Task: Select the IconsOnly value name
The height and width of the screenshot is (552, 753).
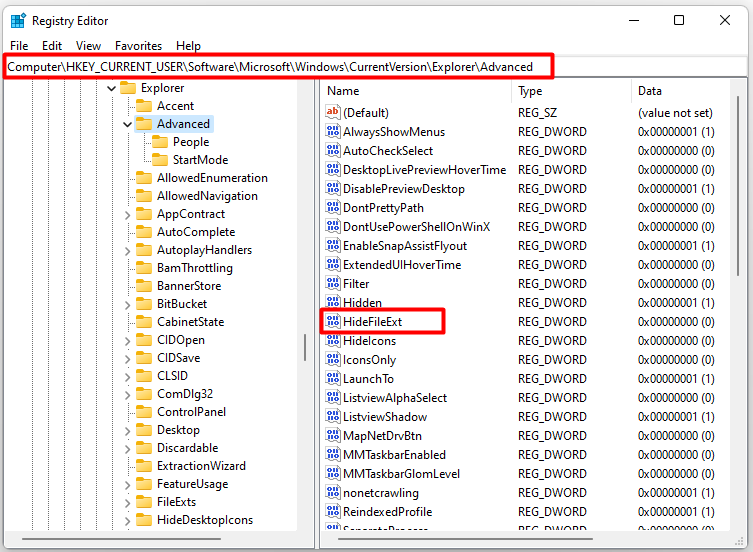Action: click(369, 360)
